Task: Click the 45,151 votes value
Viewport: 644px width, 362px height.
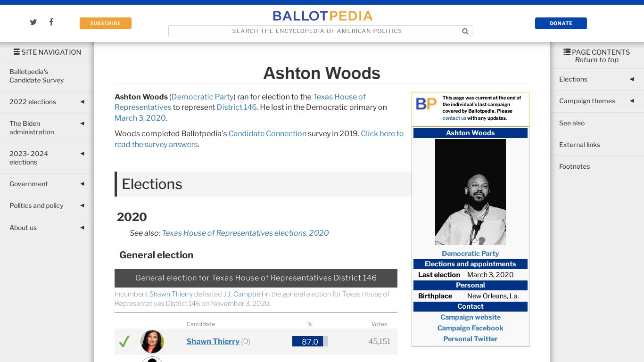Action: click(x=380, y=341)
